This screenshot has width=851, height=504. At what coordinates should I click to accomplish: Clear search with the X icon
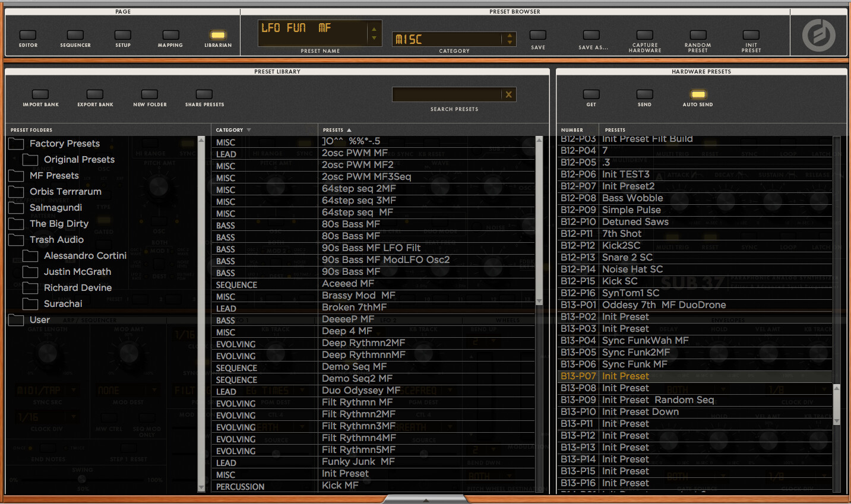(x=508, y=94)
